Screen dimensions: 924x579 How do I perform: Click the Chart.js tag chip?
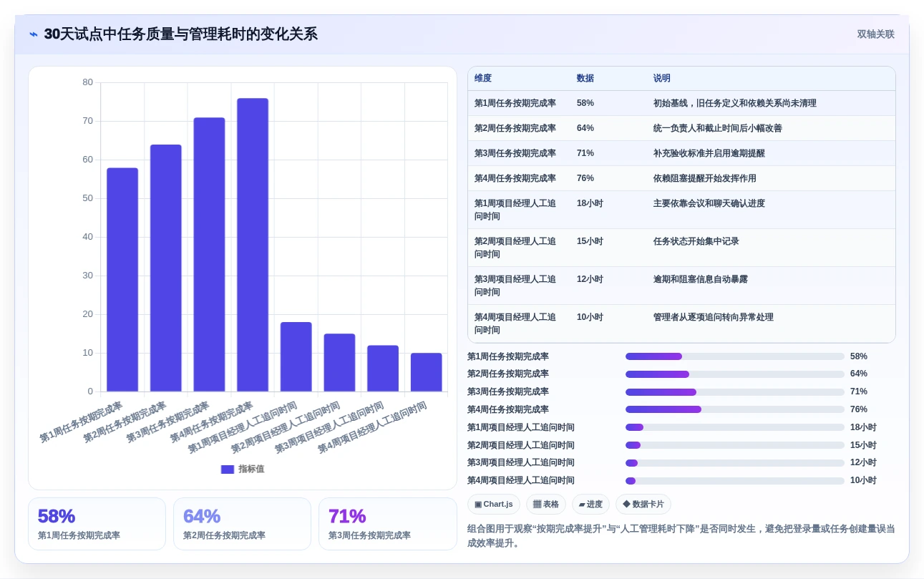[x=494, y=505]
